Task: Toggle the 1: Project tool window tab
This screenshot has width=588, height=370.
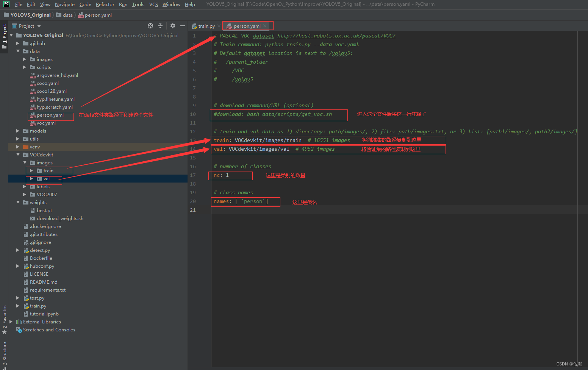Action: 4,37
